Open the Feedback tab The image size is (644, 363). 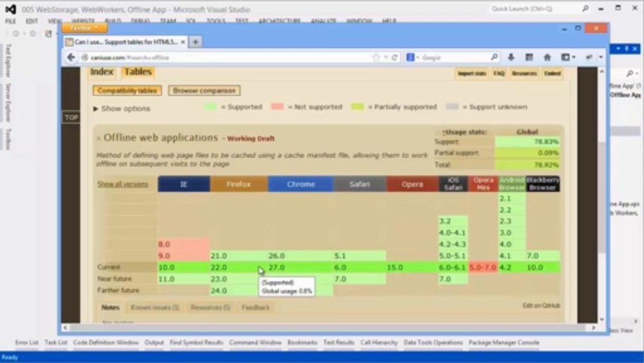[x=255, y=307]
